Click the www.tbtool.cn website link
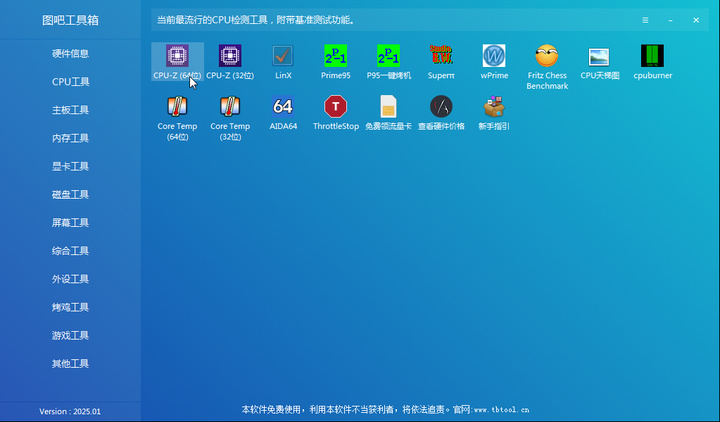Screen dimensions: 720x422 tap(501, 410)
